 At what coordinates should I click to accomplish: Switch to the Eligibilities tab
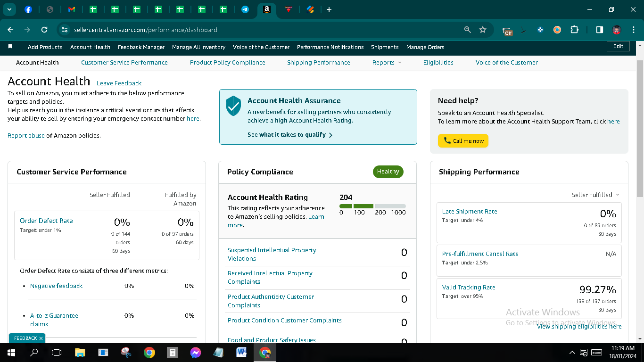(x=438, y=62)
